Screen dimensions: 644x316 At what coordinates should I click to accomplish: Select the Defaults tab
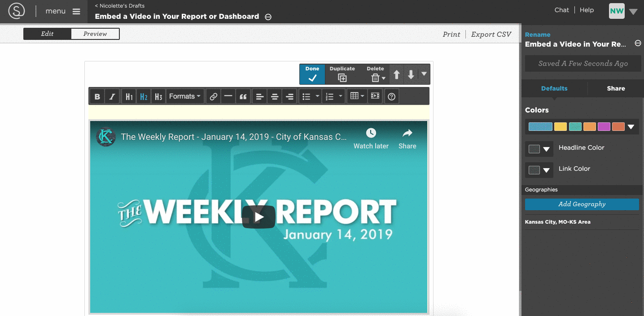pos(554,88)
